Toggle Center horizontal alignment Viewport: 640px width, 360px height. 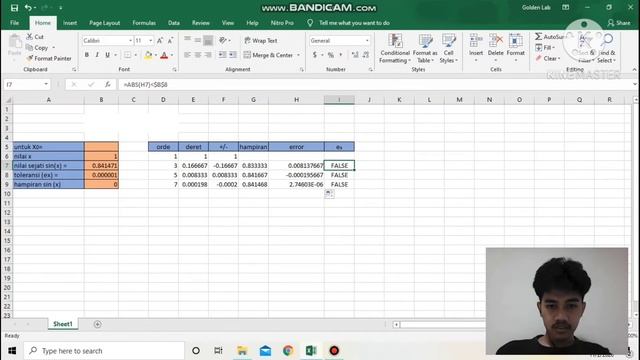pos(198,55)
